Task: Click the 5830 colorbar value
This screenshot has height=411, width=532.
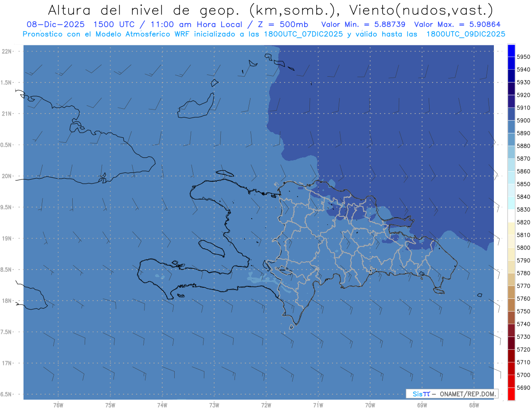Action: (x=523, y=209)
